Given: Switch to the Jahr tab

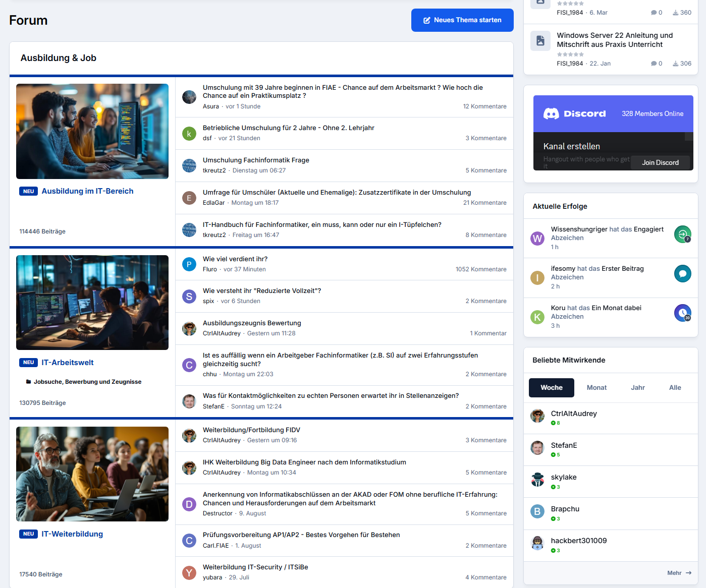Looking at the screenshot, I should [x=638, y=388].
